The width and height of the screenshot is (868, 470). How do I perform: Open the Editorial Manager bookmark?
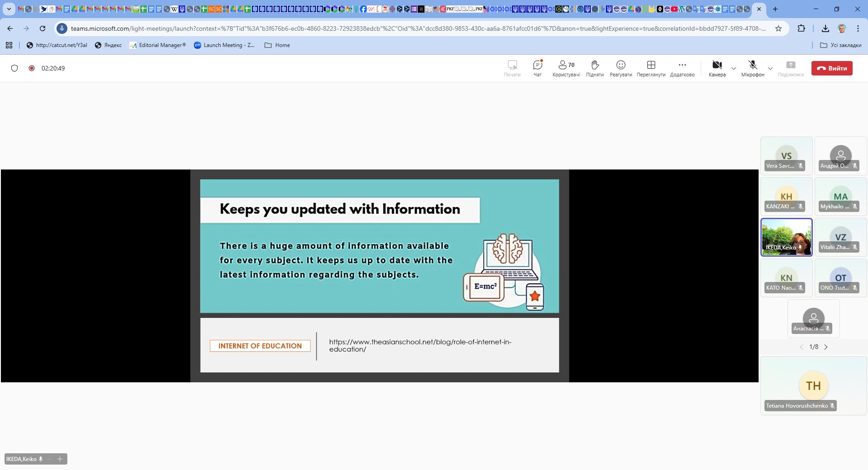point(157,45)
